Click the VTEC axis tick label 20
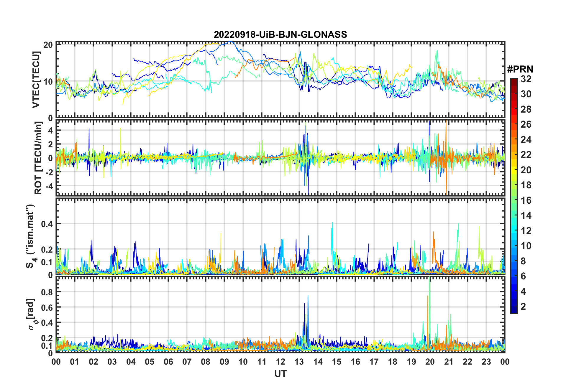Screen dimensions: 561x392 pos(48,45)
